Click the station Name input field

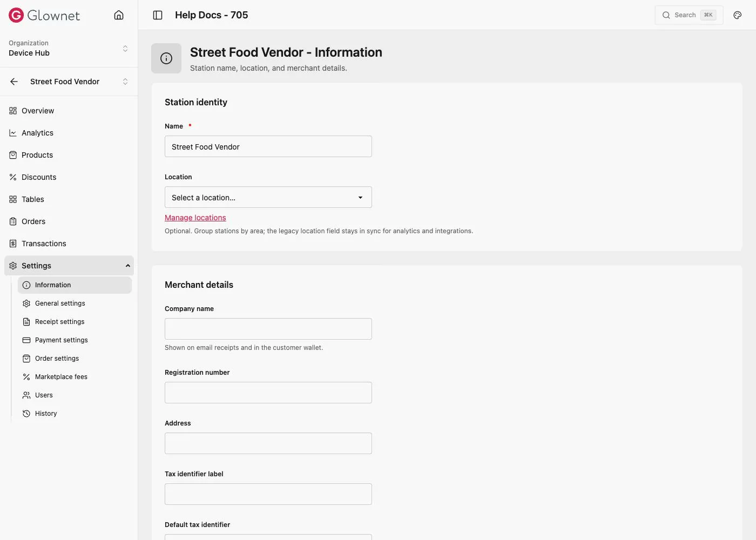pos(268,146)
